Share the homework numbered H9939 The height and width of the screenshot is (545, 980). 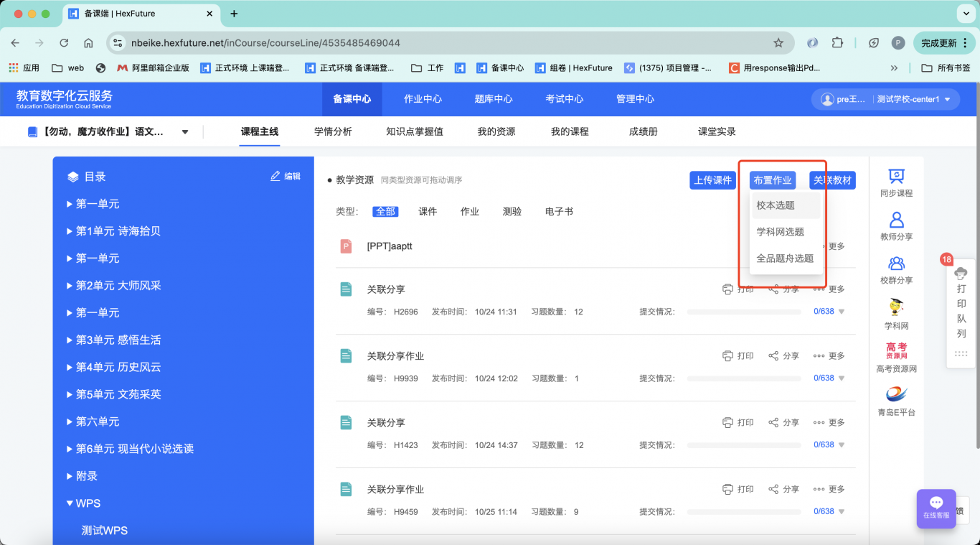[783, 356]
